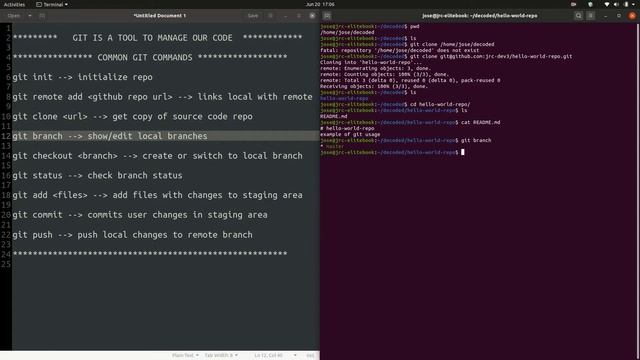This screenshot has height=360, width=640.
Task: Click the 'git init --> initialize repo' line
Action: tap(82, 77)
